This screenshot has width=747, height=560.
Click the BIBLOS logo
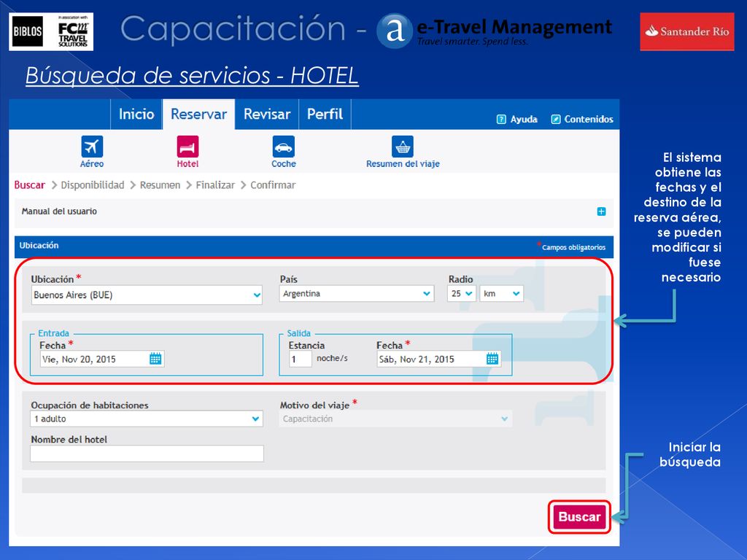(28, 31)
